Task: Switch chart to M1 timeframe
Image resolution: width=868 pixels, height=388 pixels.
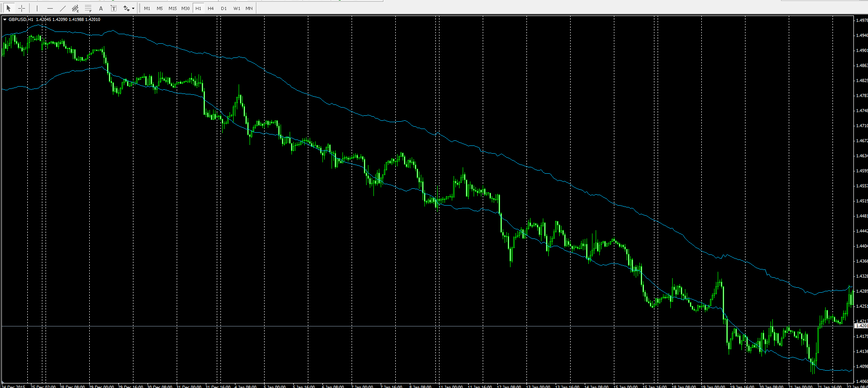Action: point(147,8)
